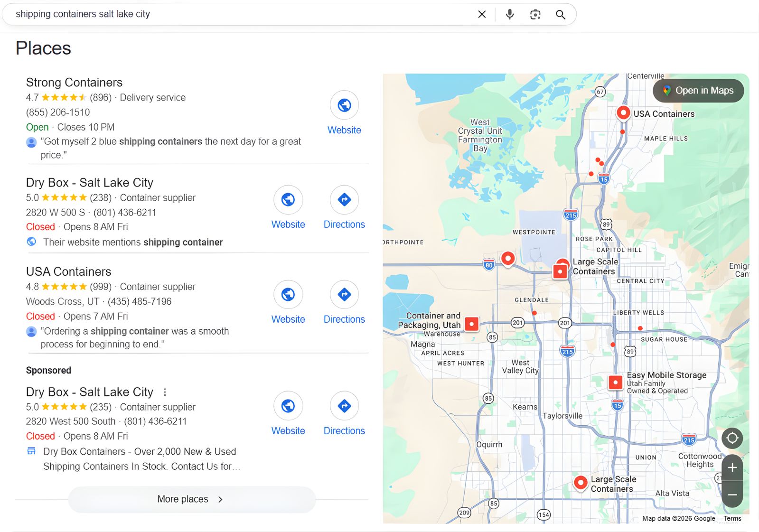Click 'Their website mentions shipping container' text
759x532 pixels.
(133, 243)
